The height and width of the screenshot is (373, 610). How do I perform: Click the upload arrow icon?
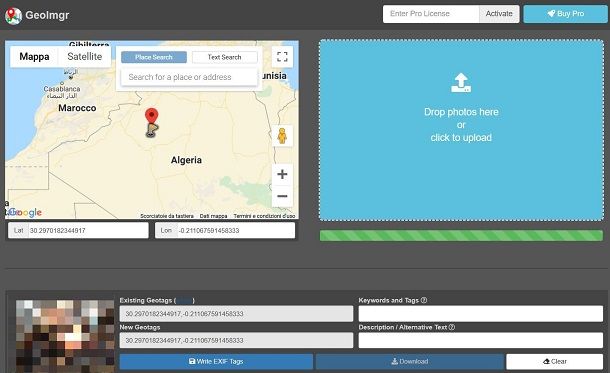tap(461, 82)
